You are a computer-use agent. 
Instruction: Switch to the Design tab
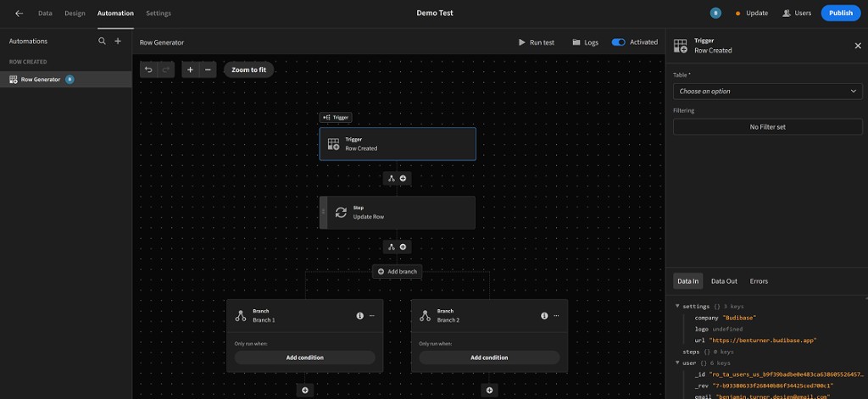[75, 14]
